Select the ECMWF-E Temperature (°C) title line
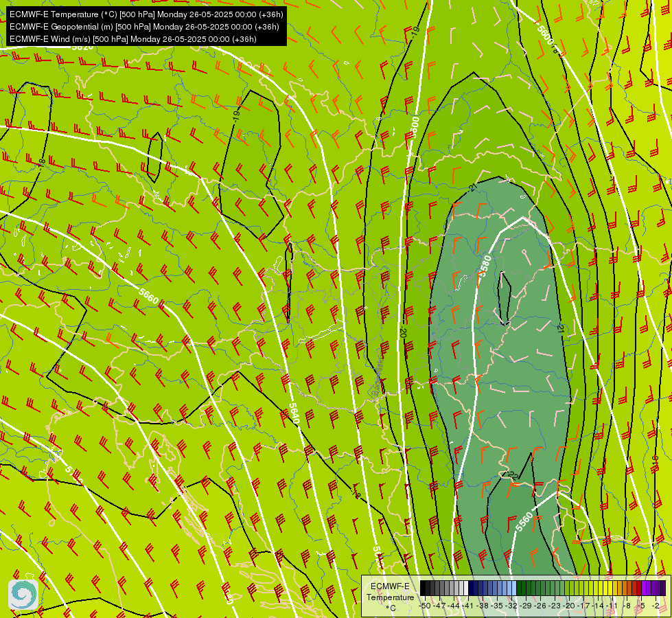Image resolution: width=672 pixels, height=618 pixels. point(146,14)
